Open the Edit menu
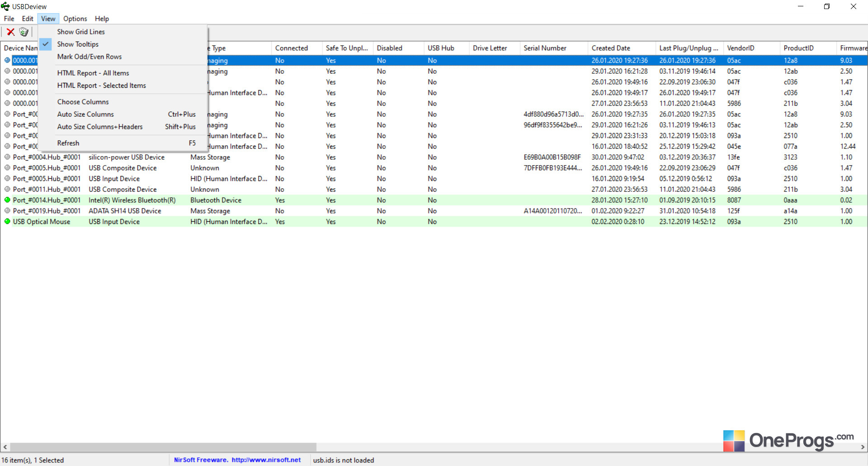 click(28, 19)
